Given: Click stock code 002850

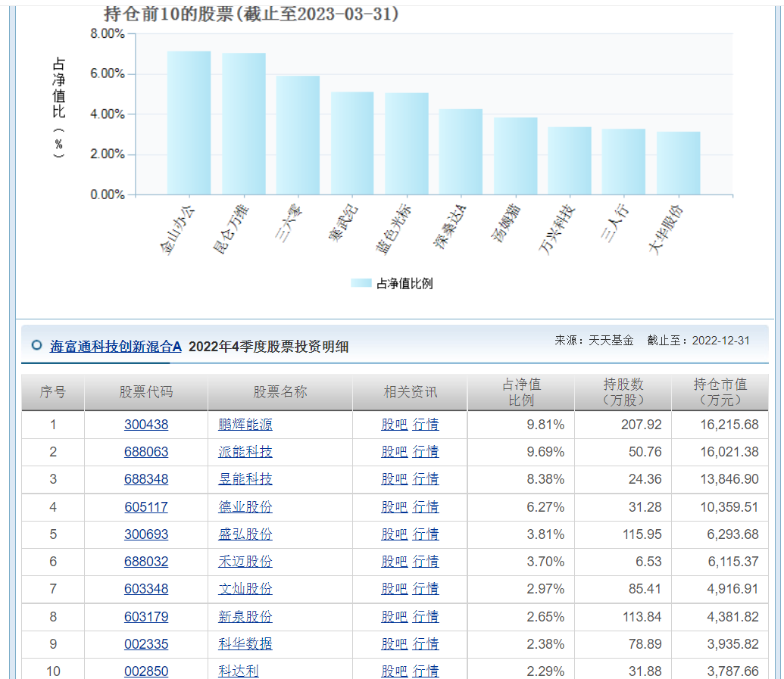Looking at the screenshot, I should pos(146,671).
